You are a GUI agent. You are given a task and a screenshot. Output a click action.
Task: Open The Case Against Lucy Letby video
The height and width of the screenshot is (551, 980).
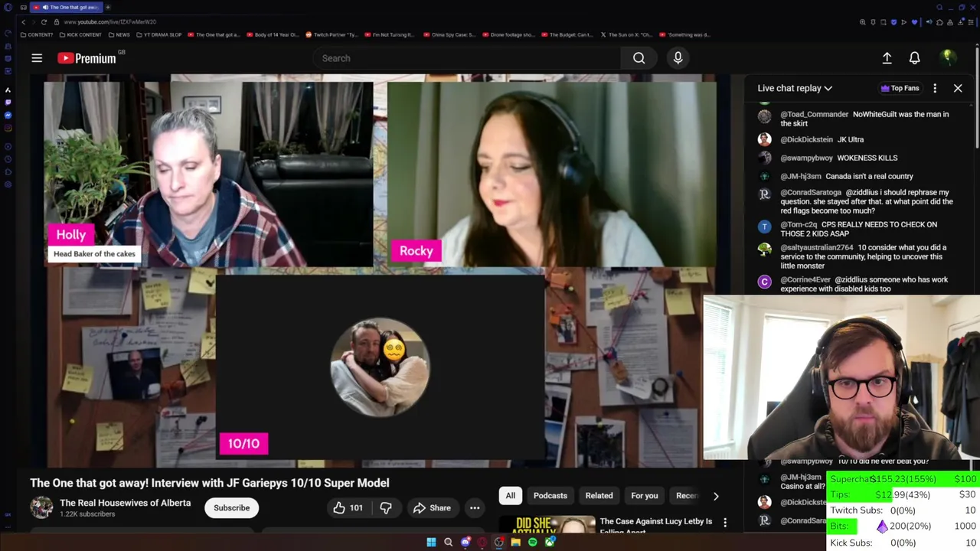[656, 525]
